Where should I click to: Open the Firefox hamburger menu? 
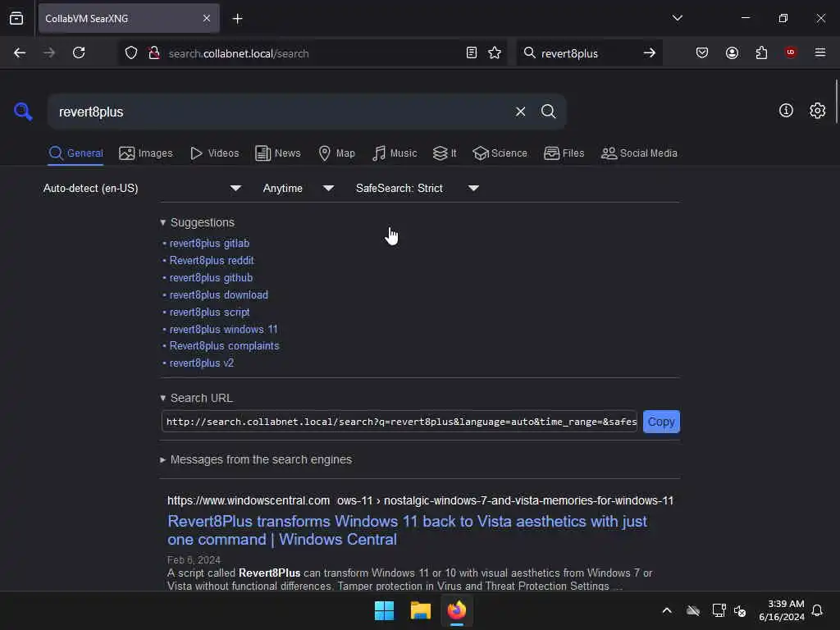819,52
